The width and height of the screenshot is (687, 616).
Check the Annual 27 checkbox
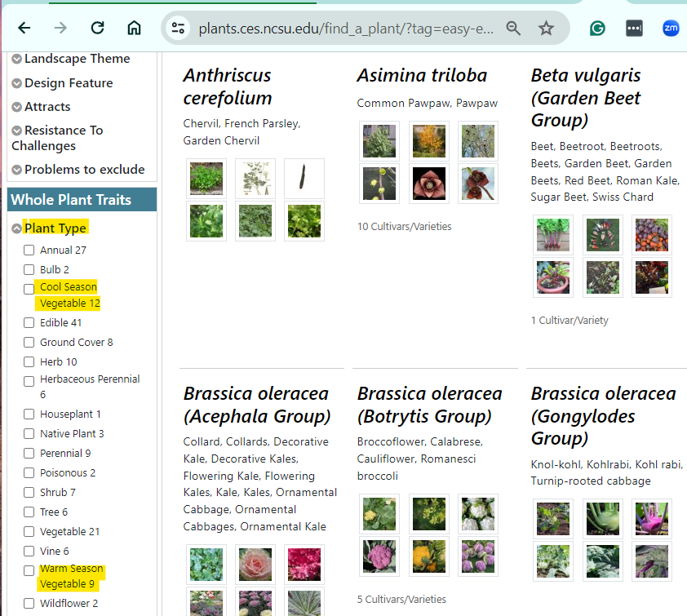click(x=29, y=250)
